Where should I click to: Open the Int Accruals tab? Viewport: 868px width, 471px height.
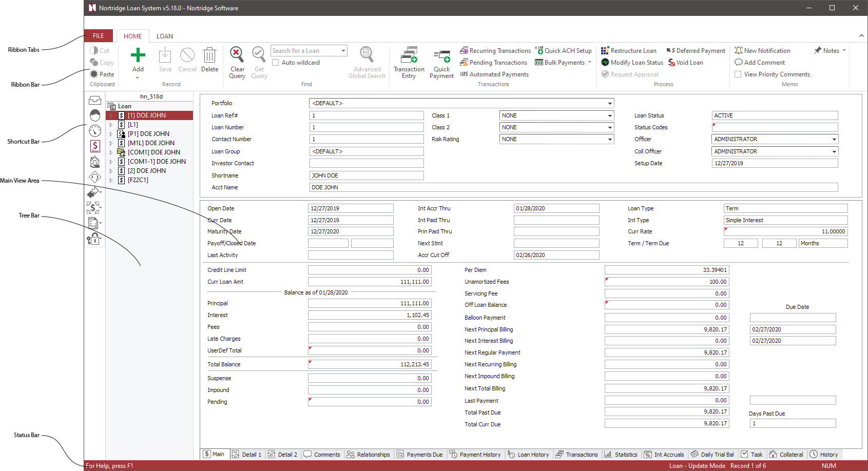tap(664, 455)
